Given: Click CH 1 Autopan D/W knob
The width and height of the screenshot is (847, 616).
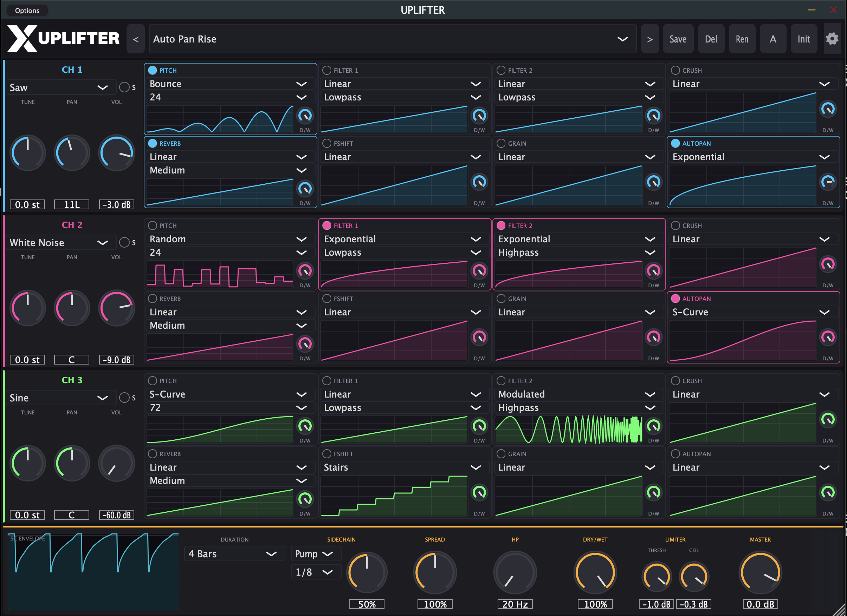Looking at the screenshot, I should 828,182.
